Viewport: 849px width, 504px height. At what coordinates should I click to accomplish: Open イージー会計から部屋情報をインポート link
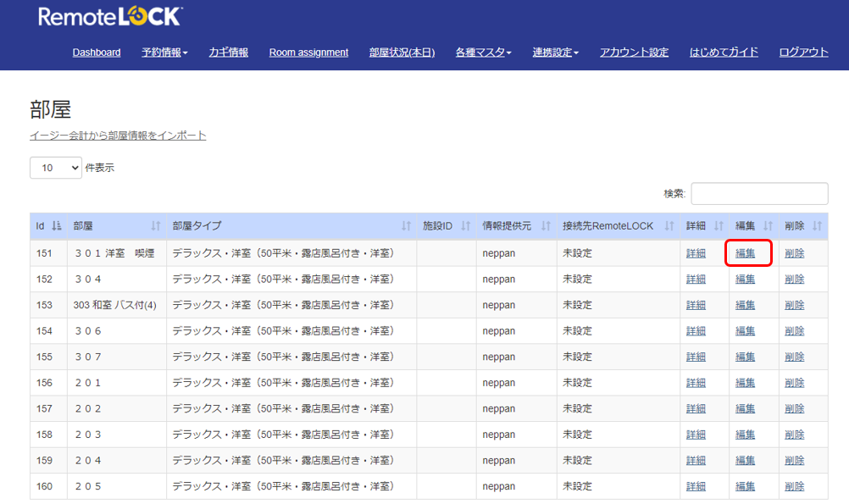pos(118,136)
